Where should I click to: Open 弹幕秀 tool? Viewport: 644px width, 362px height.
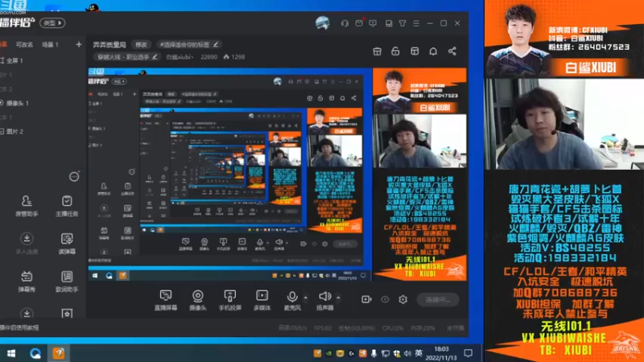click(27, 282)
